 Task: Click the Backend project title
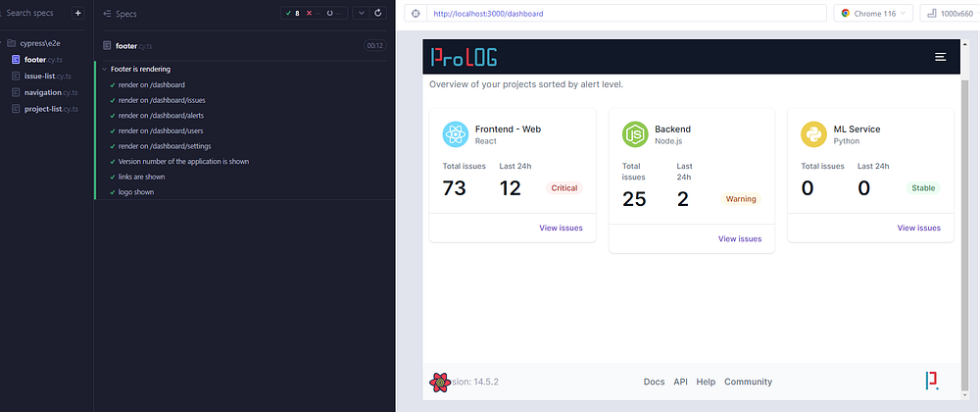pyautogui.click(x=672, y=129)
